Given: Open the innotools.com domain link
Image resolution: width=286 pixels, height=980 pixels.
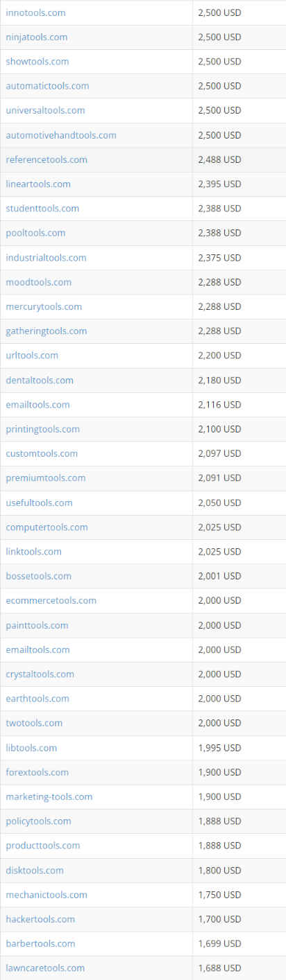Looking at the screenshot, I should (x=36, y=12).
